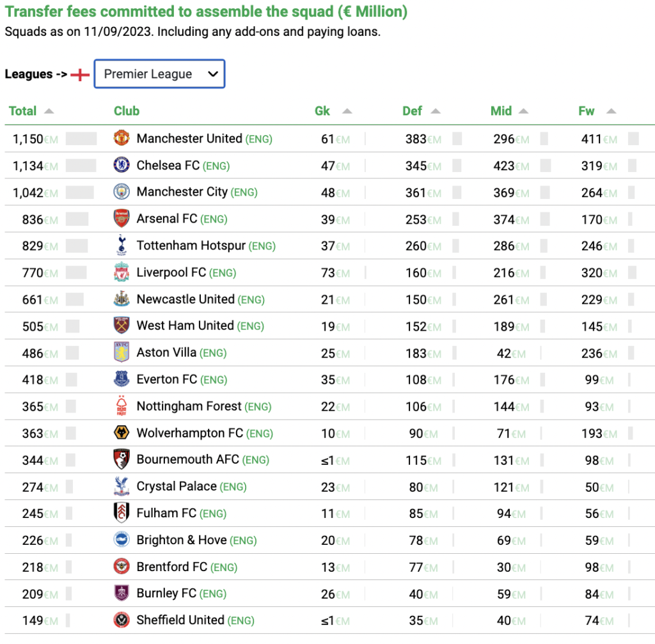This screenshot has width=655, height=644.
Task: Click the Club column header
Action: [x=127, y=111]
